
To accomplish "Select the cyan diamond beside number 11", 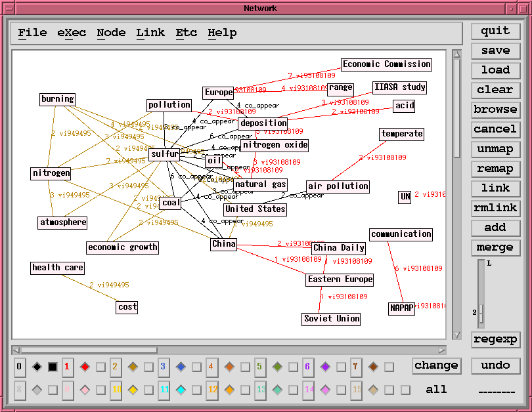I will coord(181,390).
